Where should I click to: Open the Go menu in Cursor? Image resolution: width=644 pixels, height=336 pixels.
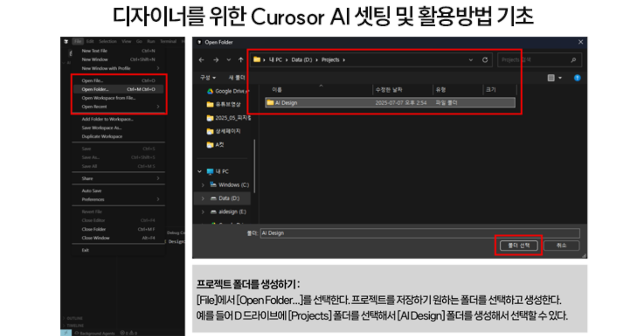pos(139,41)
